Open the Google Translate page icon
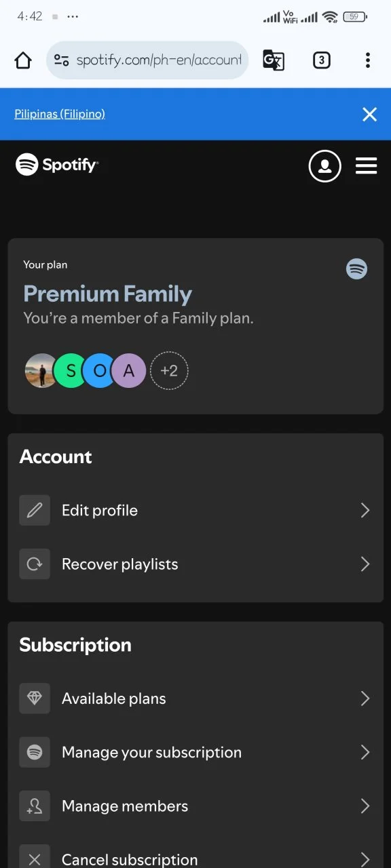Viewport: 391px width, 868px height. pyautogui.click(x=274, y=60)
